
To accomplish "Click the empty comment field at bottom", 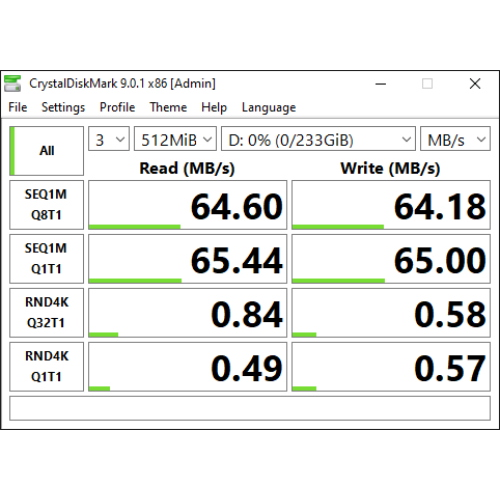I will coord(250,408).
